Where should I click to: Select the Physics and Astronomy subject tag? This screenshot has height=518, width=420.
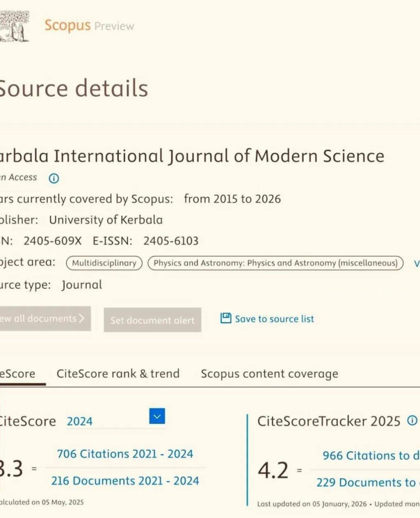coord(275,263)
